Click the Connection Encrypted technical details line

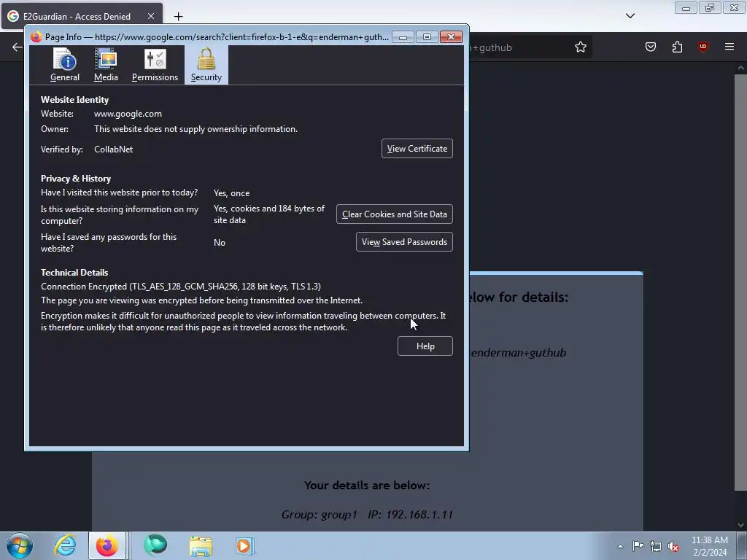(181, 287)
